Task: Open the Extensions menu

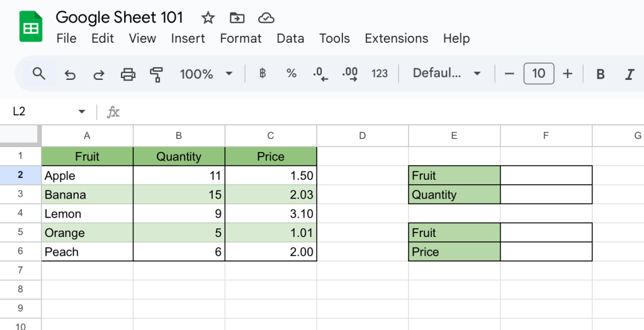Action: [396, 38]
